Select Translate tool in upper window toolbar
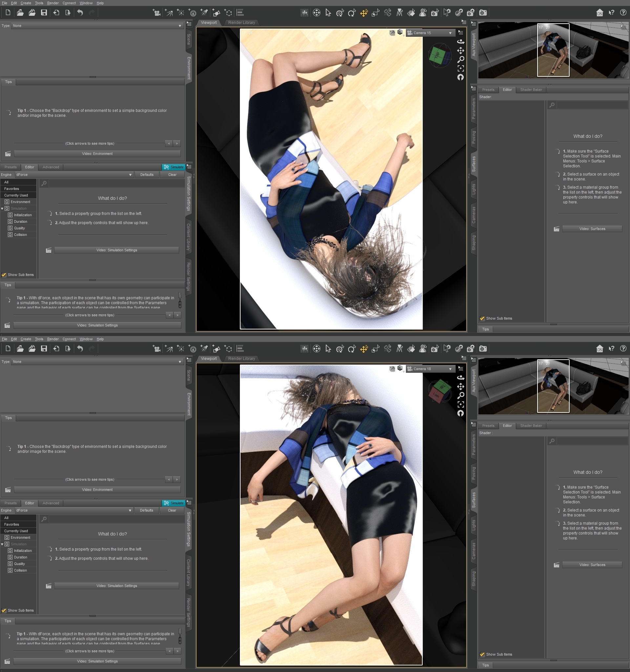This screenshot has width=630, height=672. 364,13
